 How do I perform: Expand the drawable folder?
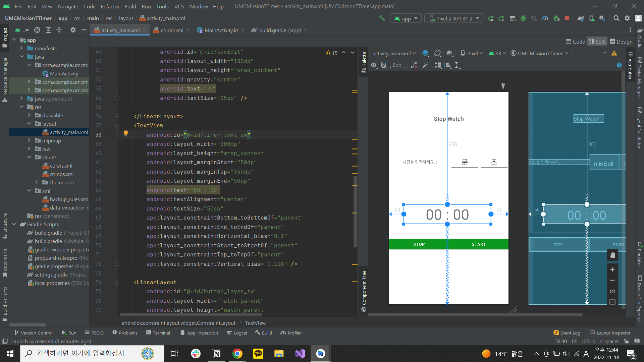click(x=29, y=115)
